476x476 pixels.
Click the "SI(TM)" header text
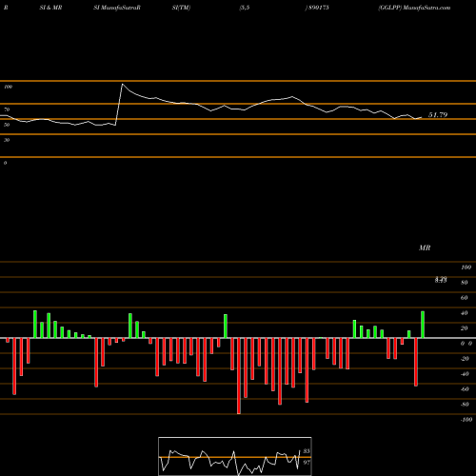[181, 8]
